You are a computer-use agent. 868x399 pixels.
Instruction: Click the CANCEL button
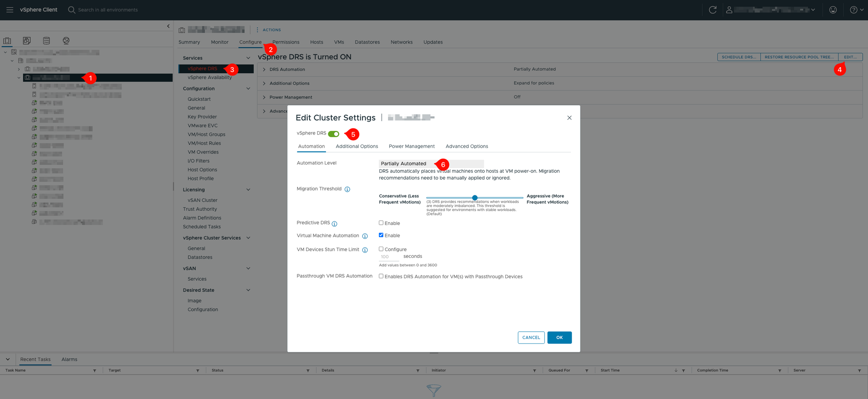tap(531, 337)
